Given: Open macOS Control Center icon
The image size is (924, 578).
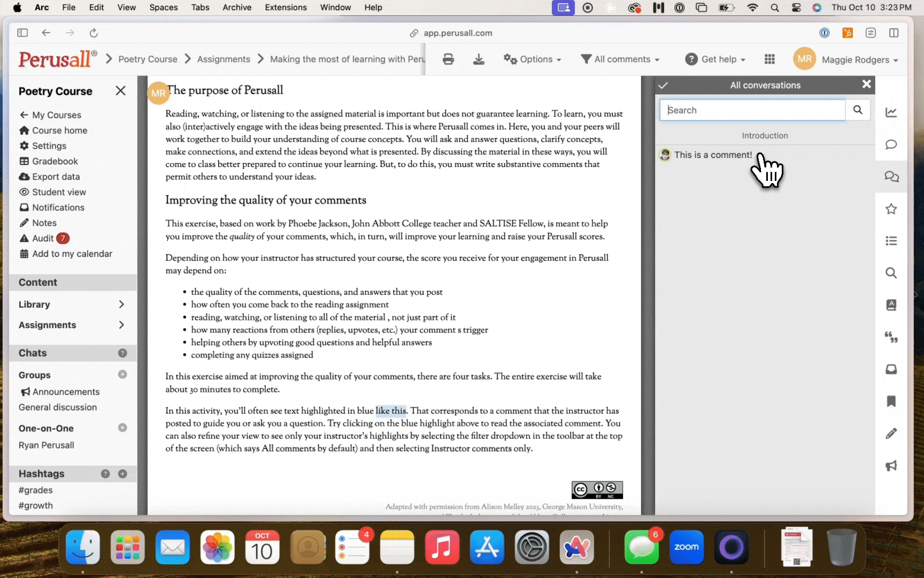Looking at the screenshot, I should pos(796,7).
